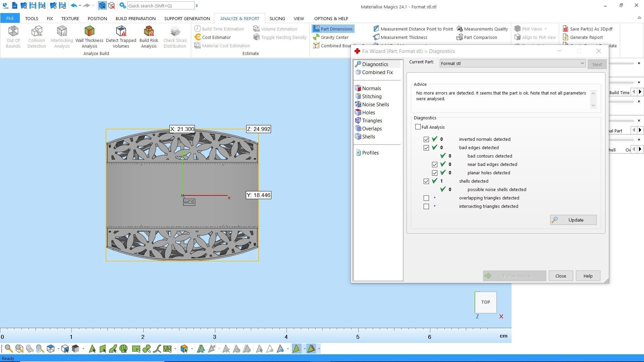The width and height of the screenshot is (644, 362).
Task: Check overlapping triangles detected option
Action: (x=426, y=198)
